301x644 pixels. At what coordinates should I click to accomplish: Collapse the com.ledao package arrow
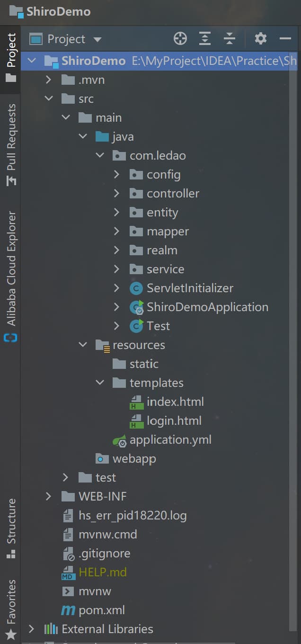tap(99, 155)
